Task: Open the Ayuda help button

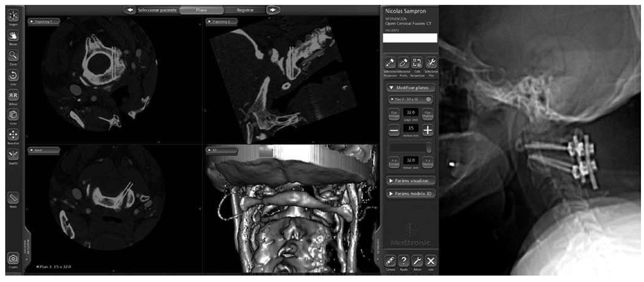Action: click(x=404, y=261)
